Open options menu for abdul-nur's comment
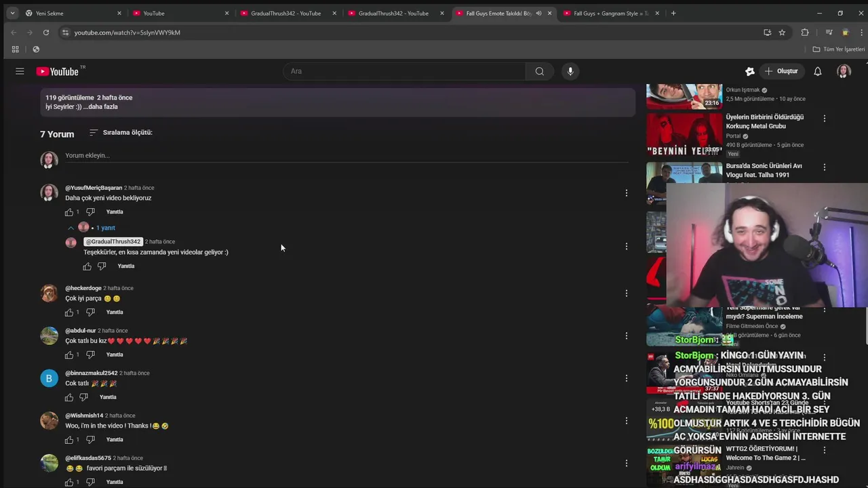Screen dimensions: 868x488 coord(627,335)
